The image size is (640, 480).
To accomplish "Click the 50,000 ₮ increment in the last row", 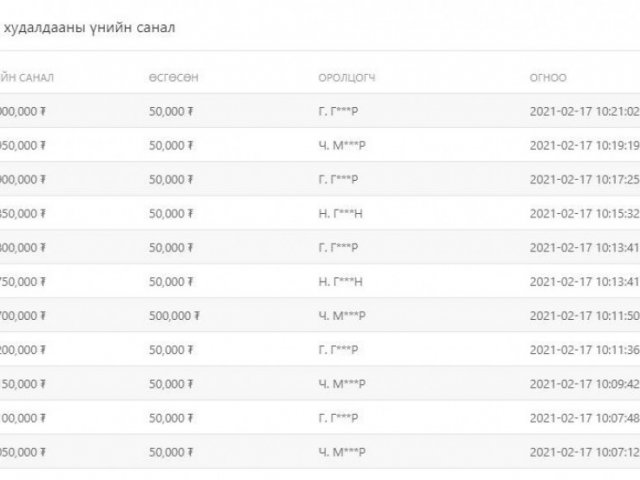I will click(171, 452).
